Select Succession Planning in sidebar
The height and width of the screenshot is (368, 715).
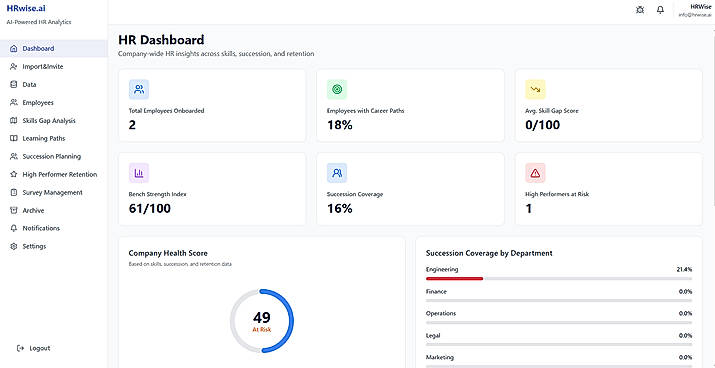point(53,156)
